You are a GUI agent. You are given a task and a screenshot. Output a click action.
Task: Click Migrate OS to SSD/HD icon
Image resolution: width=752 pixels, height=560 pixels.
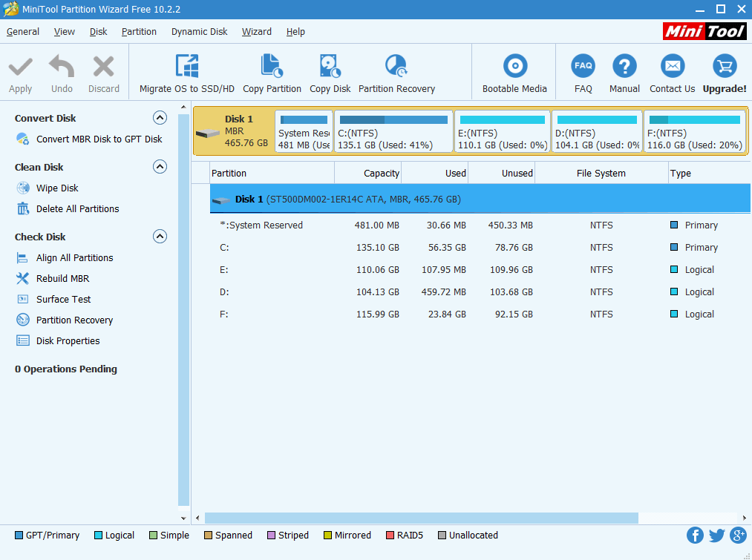tap(186, 67)
